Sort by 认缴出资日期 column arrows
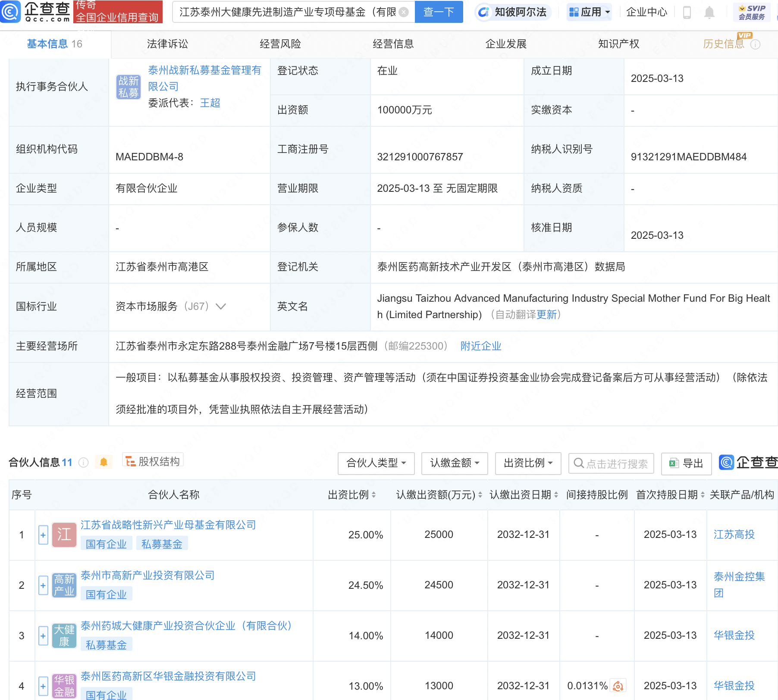The height and width of the screenshot is (700, 778). click(556, 495)
